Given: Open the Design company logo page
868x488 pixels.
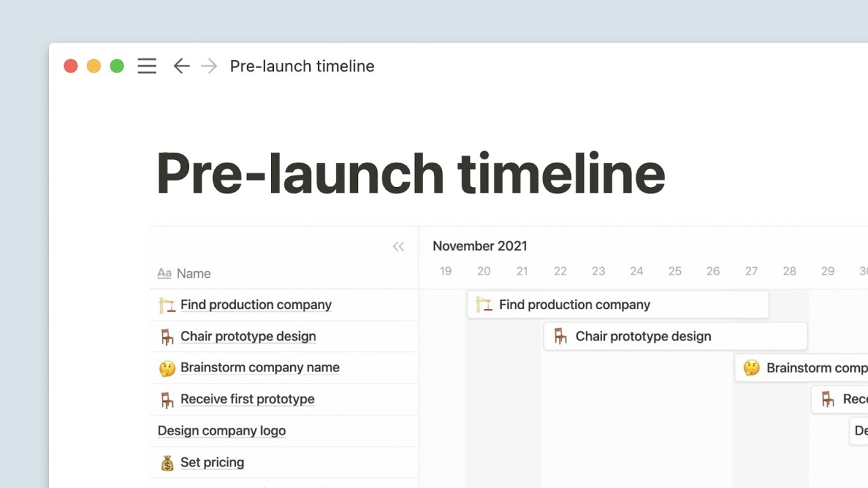Looking at the screenshot, I should pos(222,431).
